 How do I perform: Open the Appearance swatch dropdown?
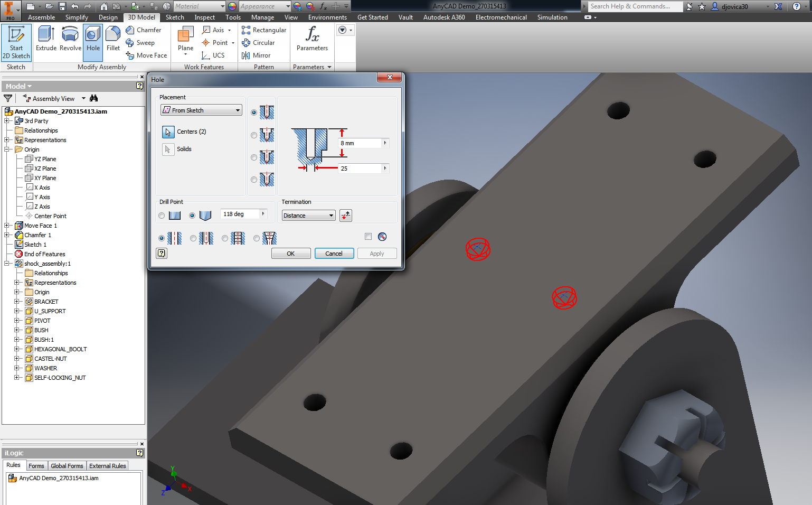click(287, 6)
